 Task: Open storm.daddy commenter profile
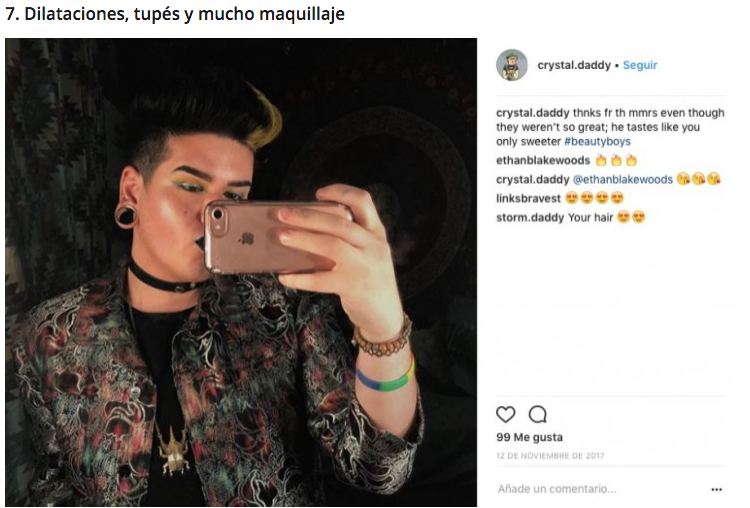pyautogui.click(x=530, y=217)
